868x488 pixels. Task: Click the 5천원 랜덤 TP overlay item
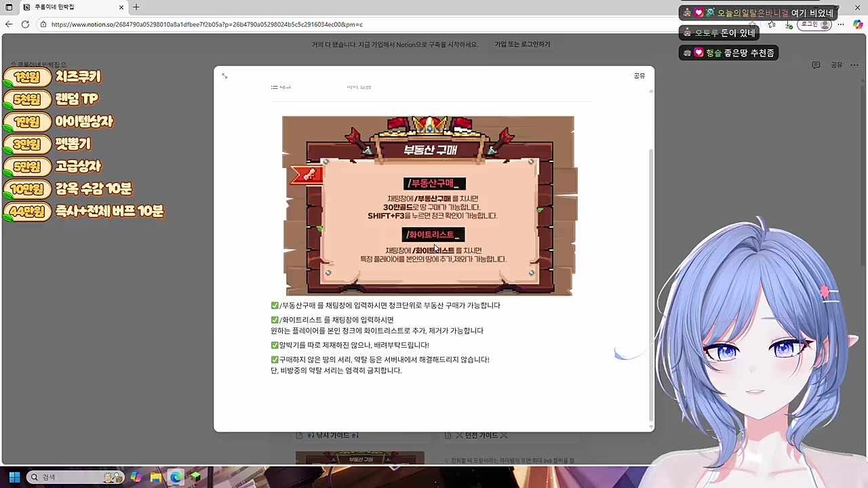51,100
